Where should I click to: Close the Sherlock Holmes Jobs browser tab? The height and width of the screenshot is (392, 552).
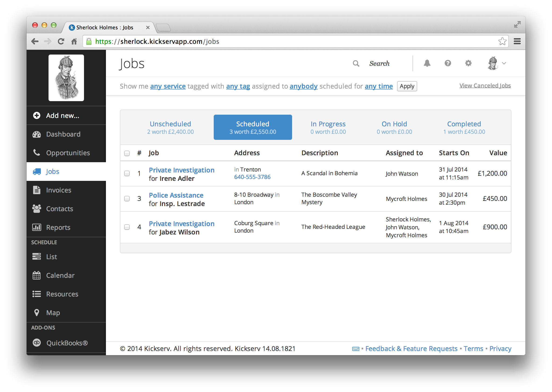[148, 28]
